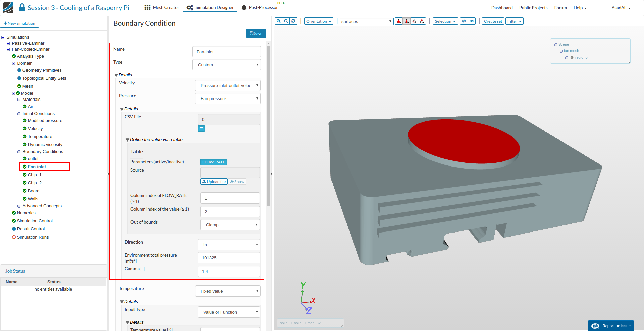Click the show all eye icon
This screenshot has height=331, width=644.
(472, 21)
